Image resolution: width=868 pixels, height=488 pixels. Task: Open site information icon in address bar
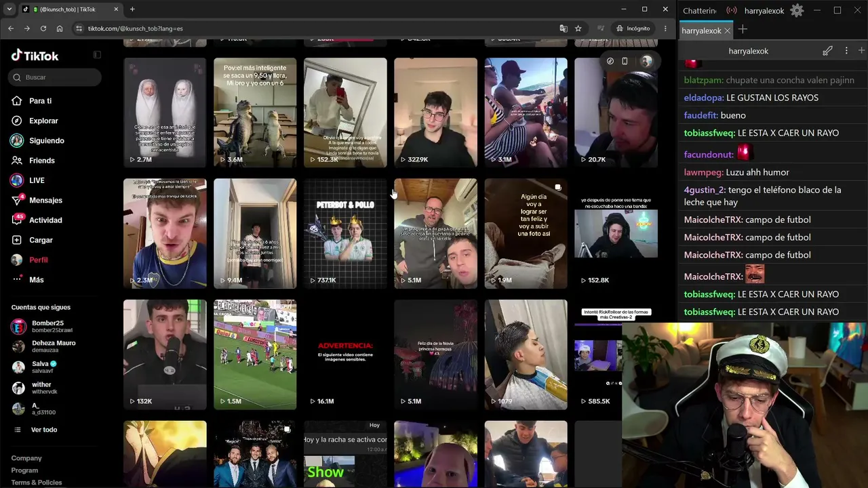[x=79, y=28]
